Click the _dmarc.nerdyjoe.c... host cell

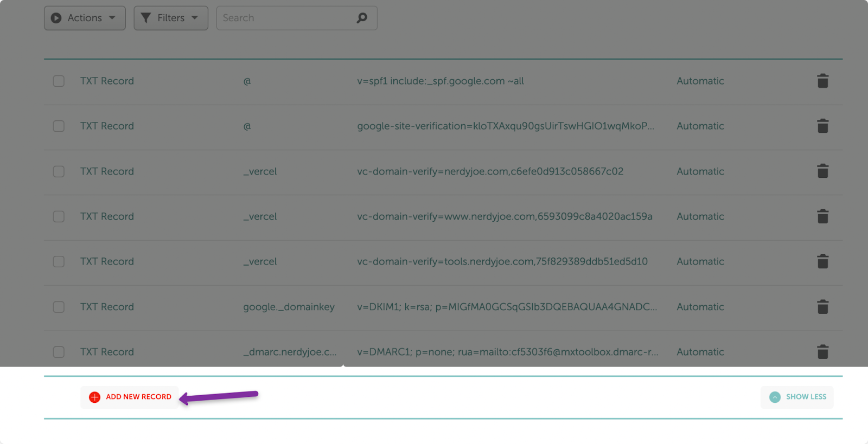click(290, 352)
